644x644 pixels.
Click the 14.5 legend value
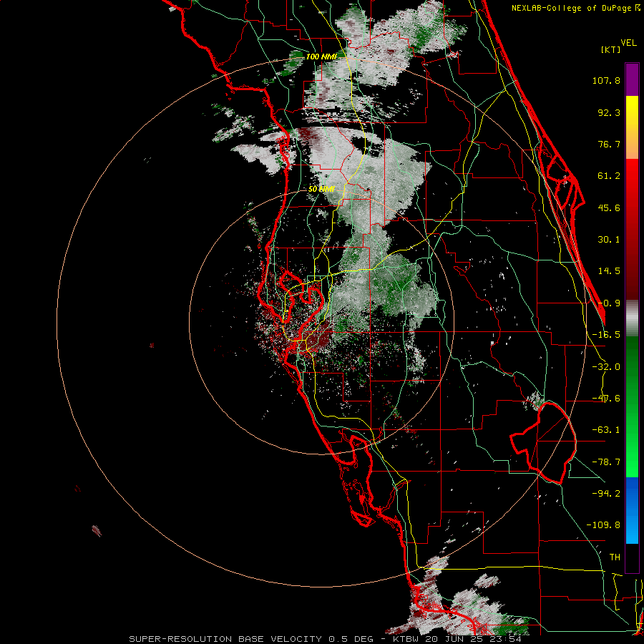click(x=609, y=271)
